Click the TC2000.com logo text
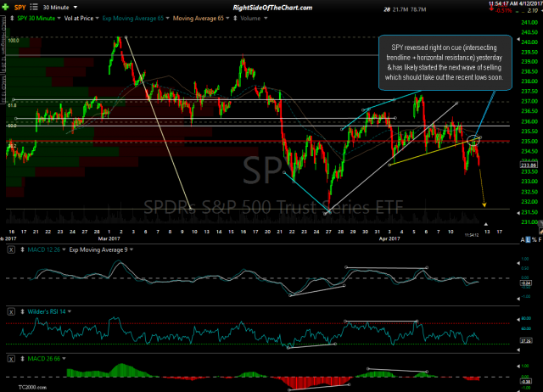Screen dimensions: 543x392 pyautogui.click(x=32, y=388)
